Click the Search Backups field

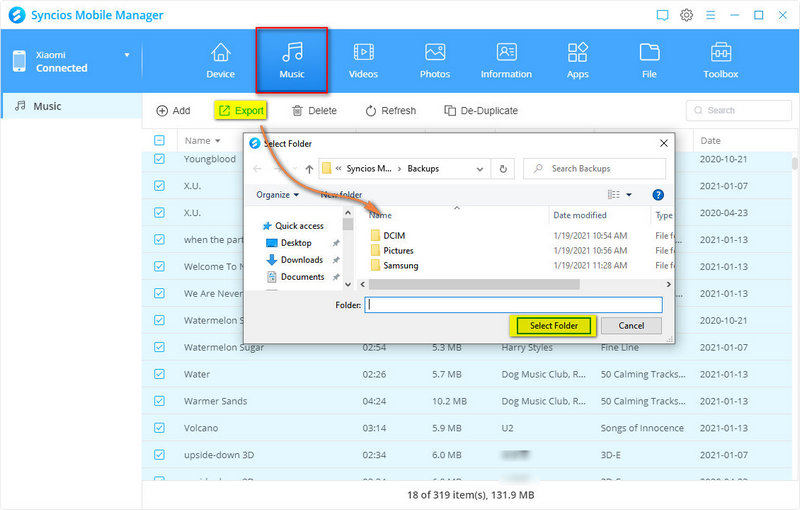pyautogui.click(x=594, y=168)
